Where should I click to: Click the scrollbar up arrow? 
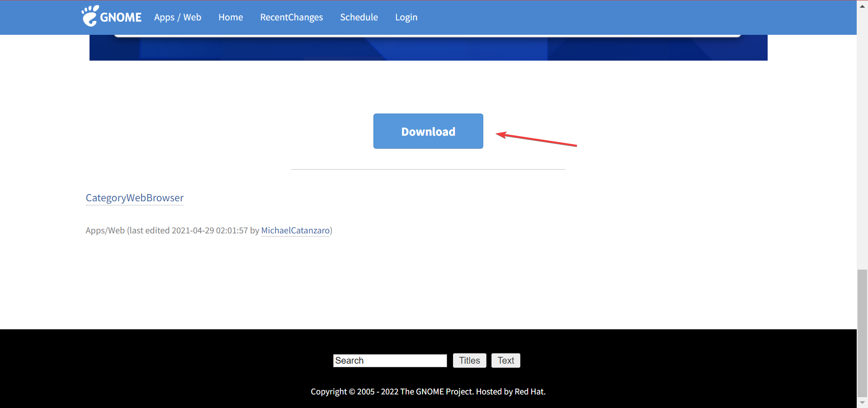point(862,5)
